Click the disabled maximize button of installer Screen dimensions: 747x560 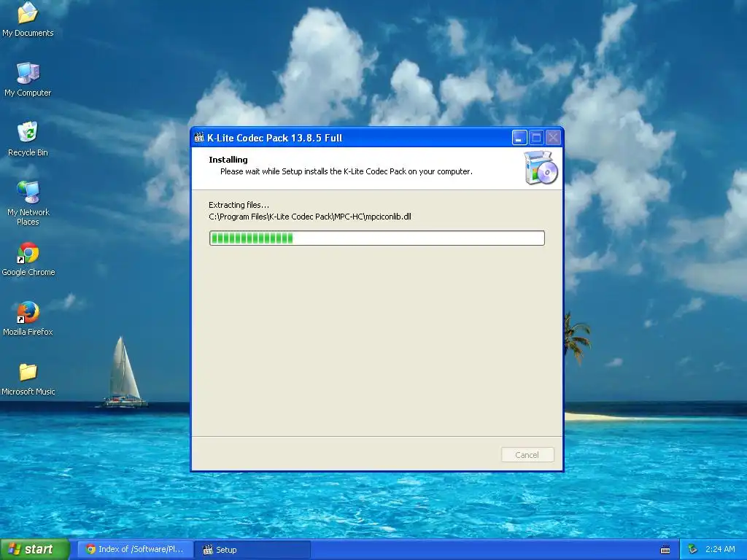point(536,138)
